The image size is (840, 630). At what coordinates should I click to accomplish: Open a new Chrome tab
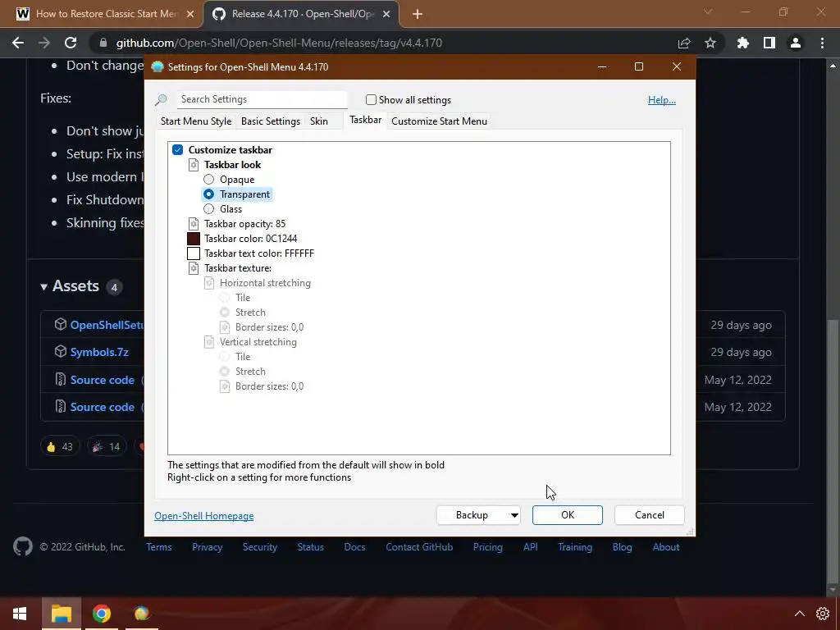coord(418,14)
